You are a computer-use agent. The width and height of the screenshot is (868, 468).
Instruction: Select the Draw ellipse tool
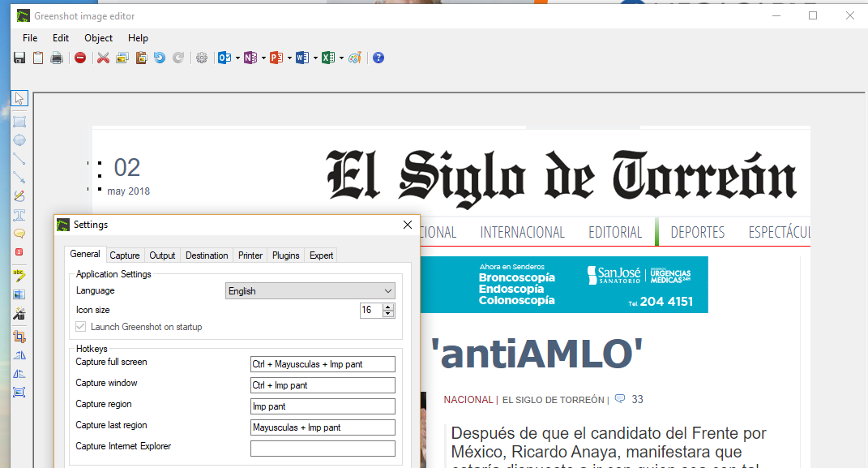[x=19, y=140]
